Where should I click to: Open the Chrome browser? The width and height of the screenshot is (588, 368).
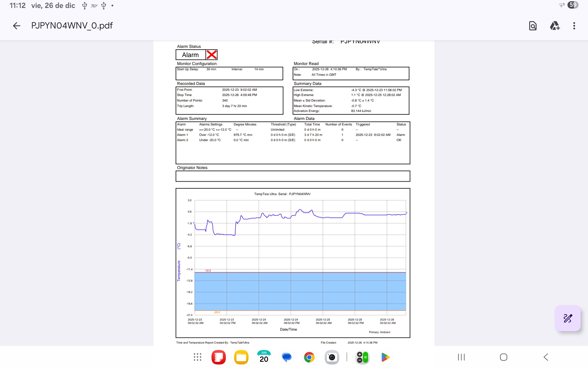[309, 357]
